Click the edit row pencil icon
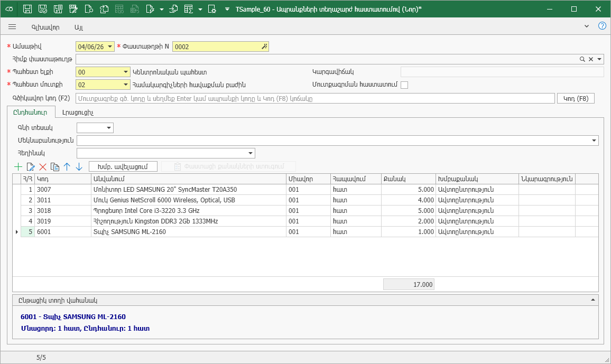Screen dimensions: 611x364 31,166
